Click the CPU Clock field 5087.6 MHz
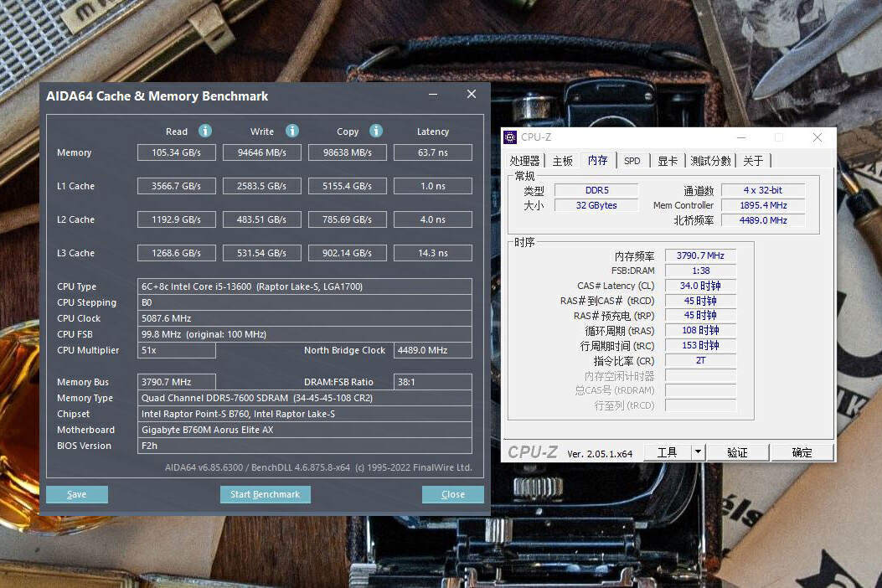The height and width of the screenshot is (588, 882). pyautogui.click(x=305, y=318)
